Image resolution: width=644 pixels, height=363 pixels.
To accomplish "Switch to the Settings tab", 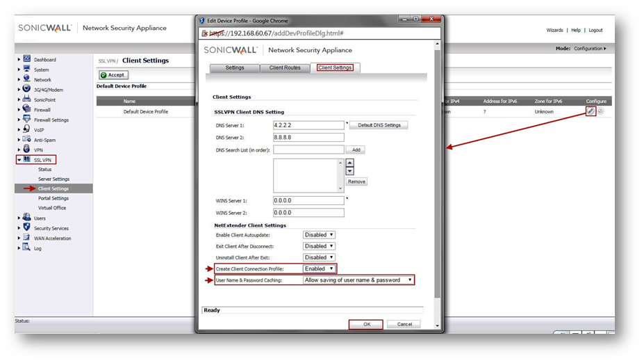I will [235, 68].
